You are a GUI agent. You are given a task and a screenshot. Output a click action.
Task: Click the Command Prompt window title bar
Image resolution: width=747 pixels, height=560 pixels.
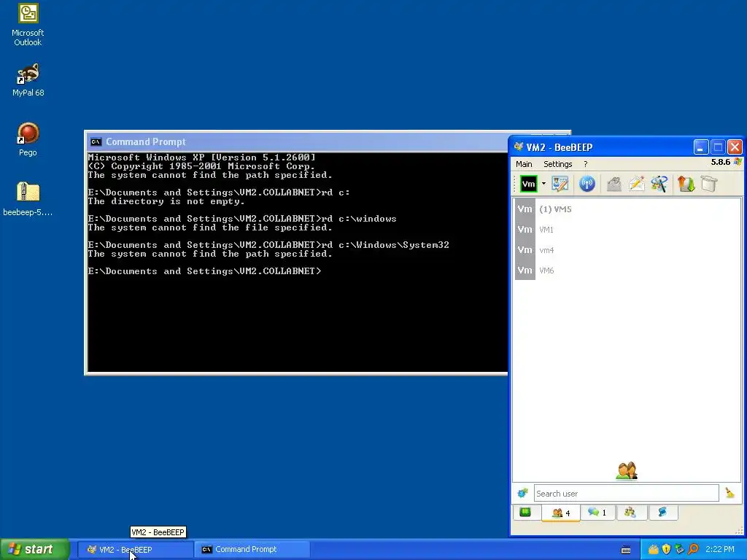[x=298, y=141]
